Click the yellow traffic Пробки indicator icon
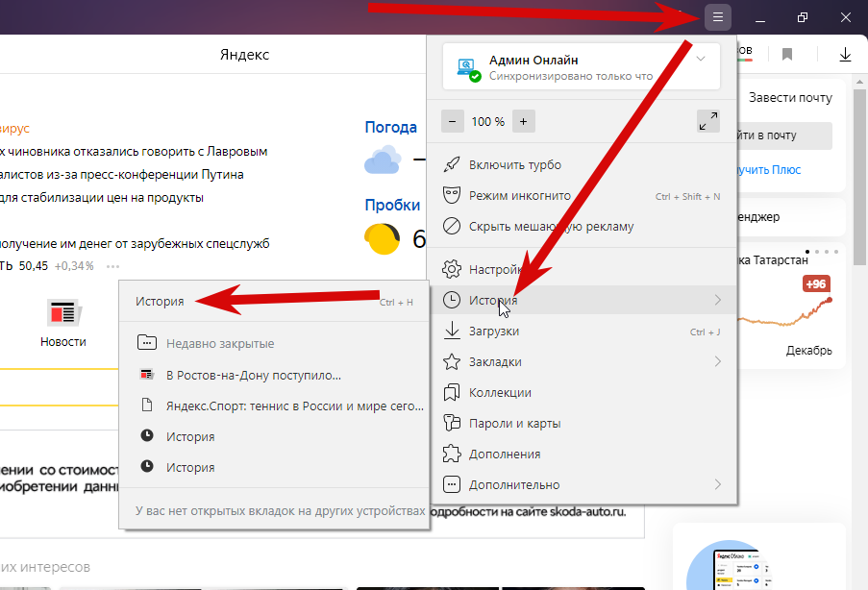 [382, 238]
